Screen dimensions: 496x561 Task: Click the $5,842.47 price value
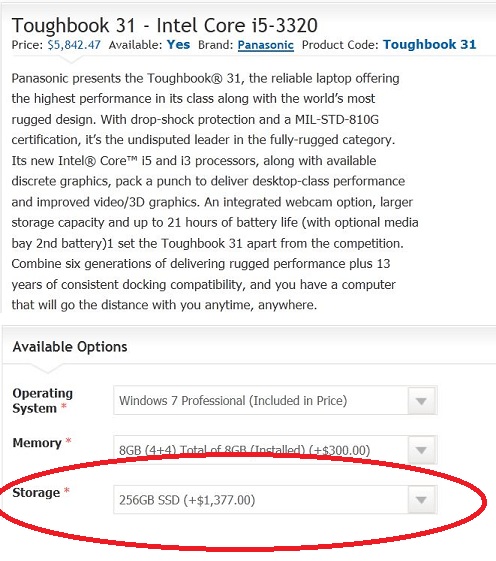coord(74,45)
